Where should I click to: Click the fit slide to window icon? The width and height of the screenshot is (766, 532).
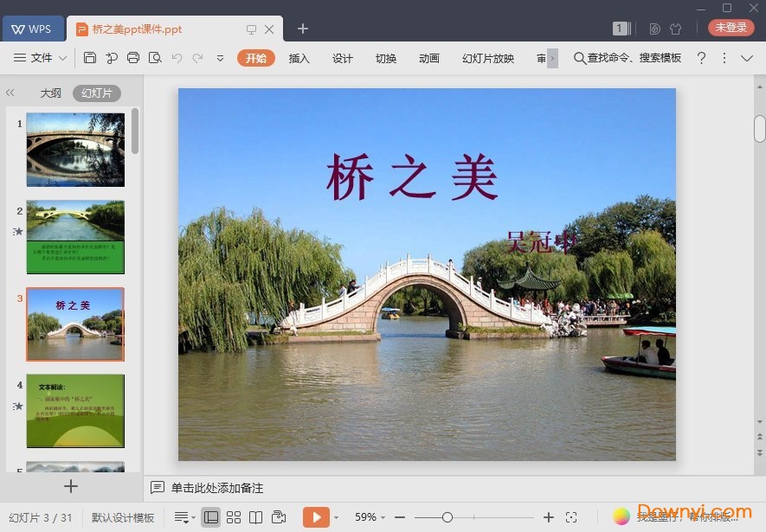(571, 517)
